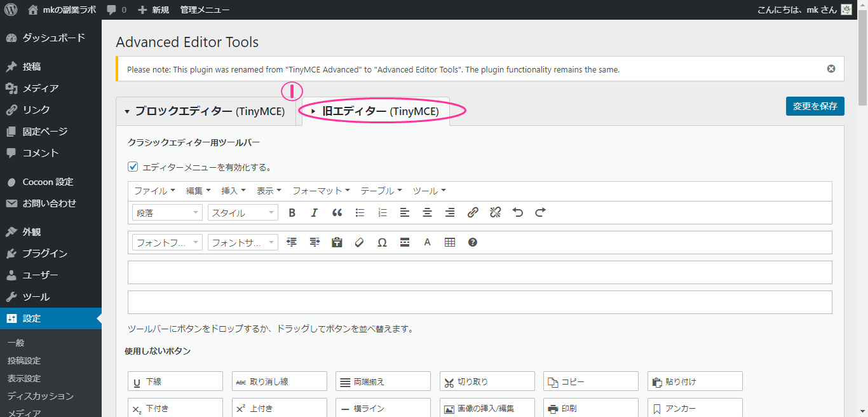Open 外観 in the sidebar

click(51, 232)
